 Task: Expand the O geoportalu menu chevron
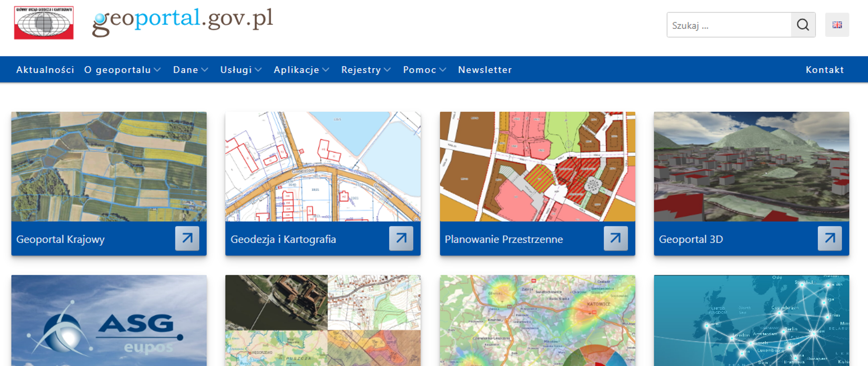157,70
